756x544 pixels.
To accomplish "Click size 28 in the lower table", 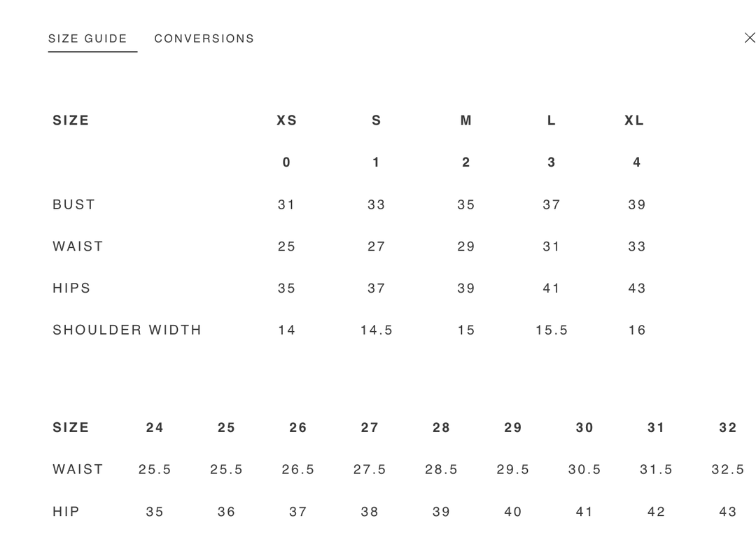I will tap(441, 427).
